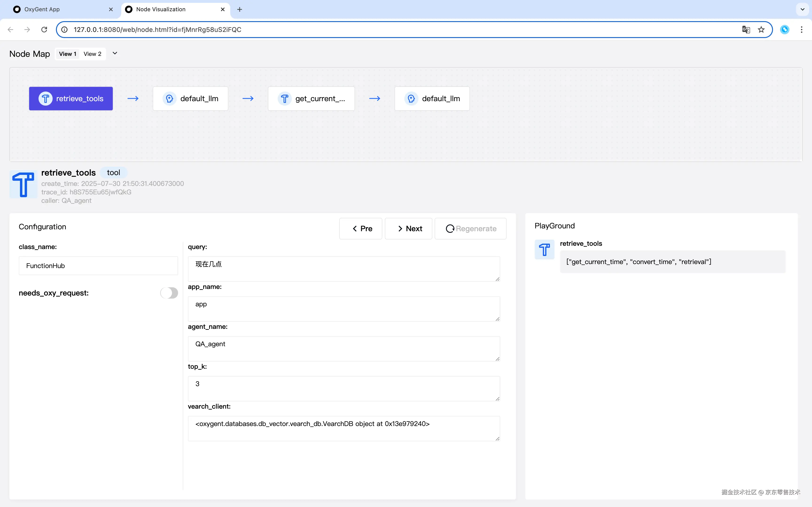This screenshot has width=812, height=507.
Task: Open the Chrome tab search dropdown
Action: coord(802,9)
